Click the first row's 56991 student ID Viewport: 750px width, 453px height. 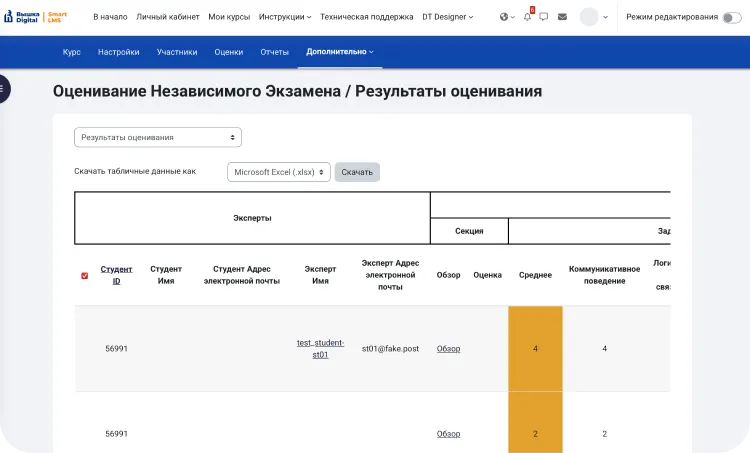pyautogui.click(x=116, y=349)
